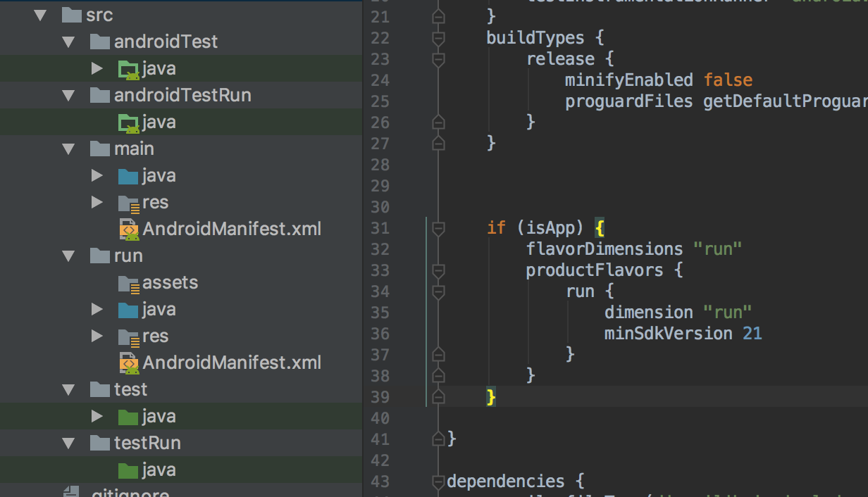Viewport: 868px width, 497px height.
Task: Click the res resource folder icon under main
Action: 128,203
